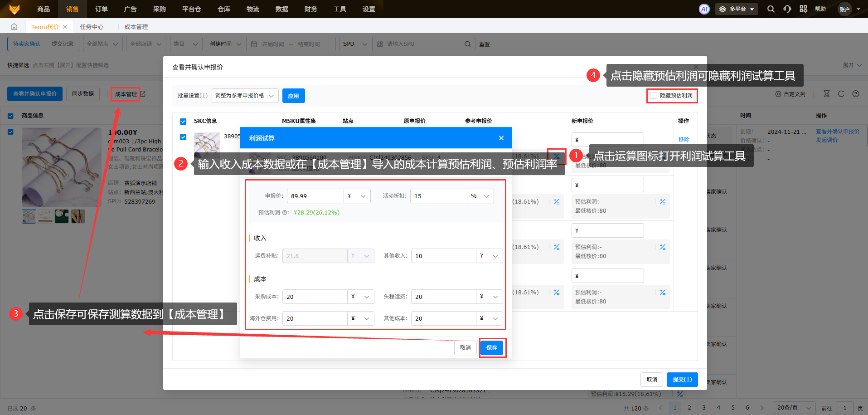This screenshot has width=868, height=415.
Task: Open the 头程运费 currency dropdown
Action: point(490,297)
